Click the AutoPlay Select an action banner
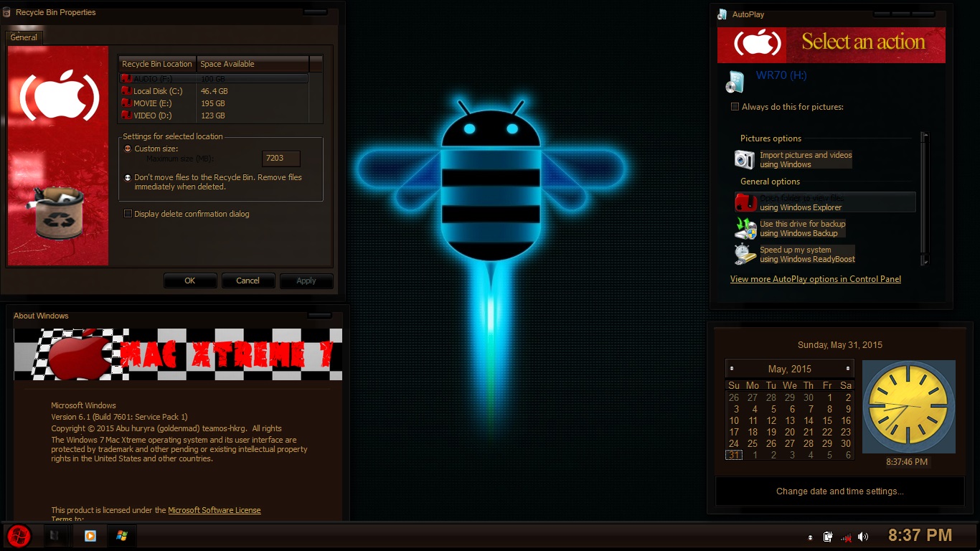Image resolution: width=980 pixels, height=551 pixels. (831, 45)
